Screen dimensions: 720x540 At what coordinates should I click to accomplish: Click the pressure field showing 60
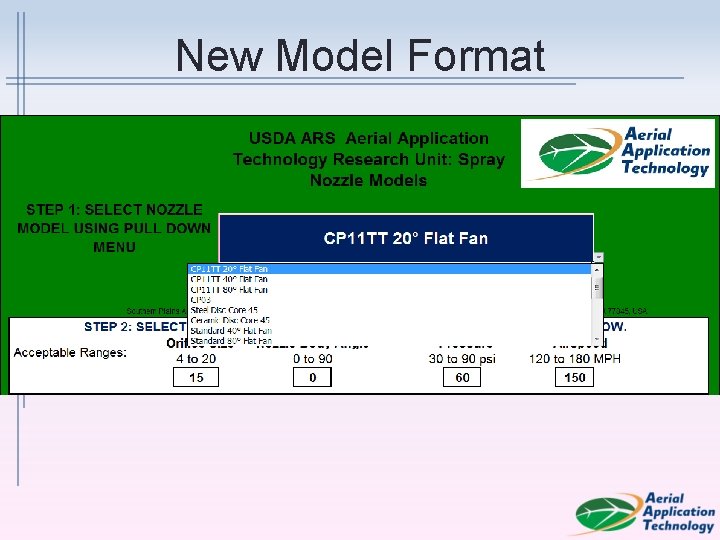point(462,377)
